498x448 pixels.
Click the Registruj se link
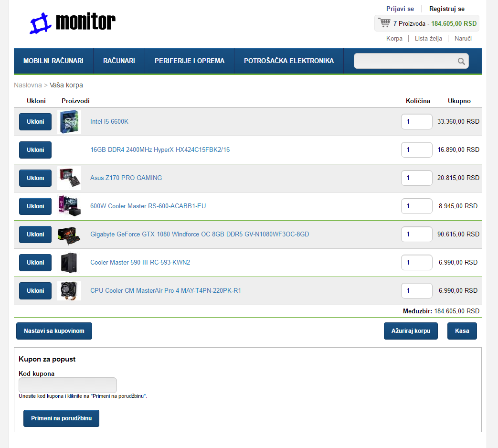coord(446,9)
